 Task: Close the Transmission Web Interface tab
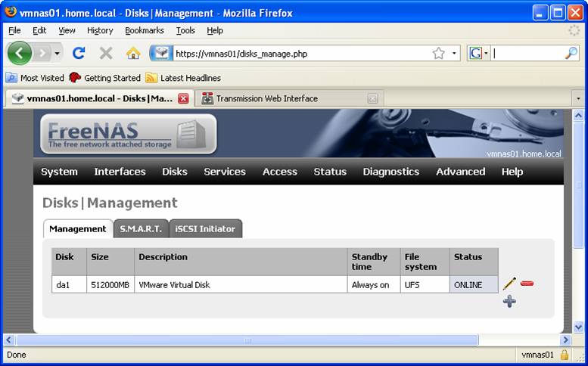tap(372, 98)
